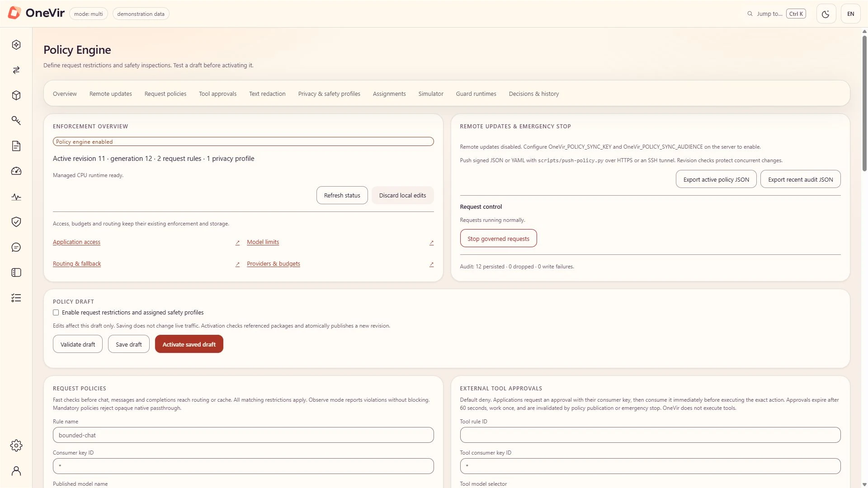868x488 pixels.
Task: Open the key icon in sidebar
Action: pos(16,121)
